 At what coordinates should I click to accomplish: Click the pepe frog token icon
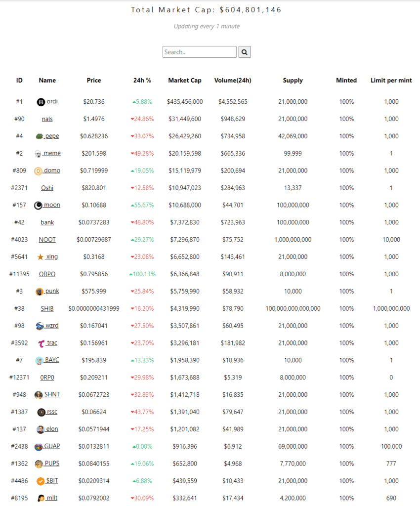pyautogui.click(x=39, y=136)
